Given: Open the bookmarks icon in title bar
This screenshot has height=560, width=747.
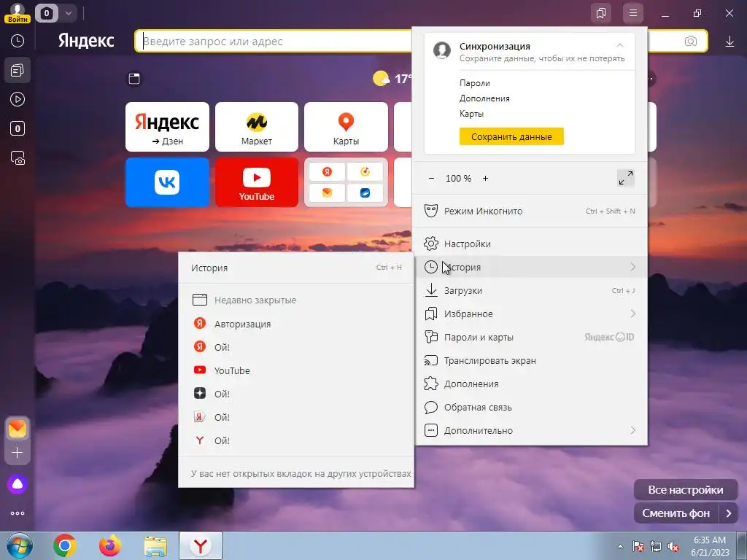Looking at the screenshot, I should click(x=601, y=13).
